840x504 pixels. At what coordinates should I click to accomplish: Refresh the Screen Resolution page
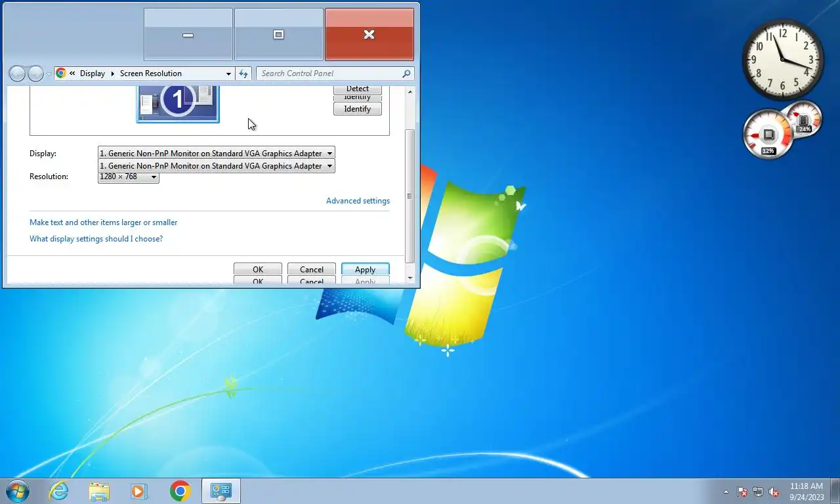click(243, 73)
